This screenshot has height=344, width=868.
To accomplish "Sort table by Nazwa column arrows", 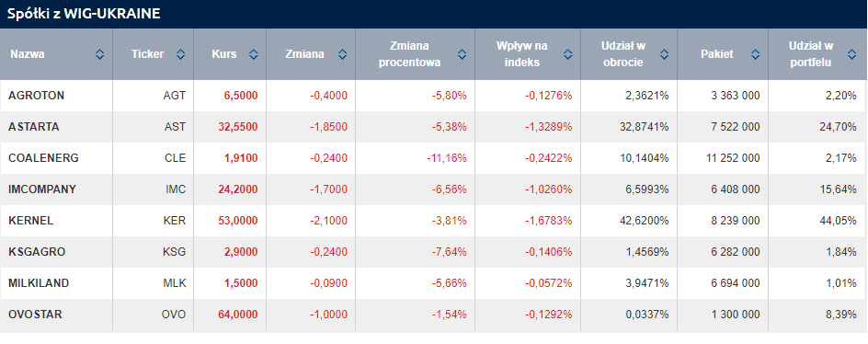I will (99, 54).
